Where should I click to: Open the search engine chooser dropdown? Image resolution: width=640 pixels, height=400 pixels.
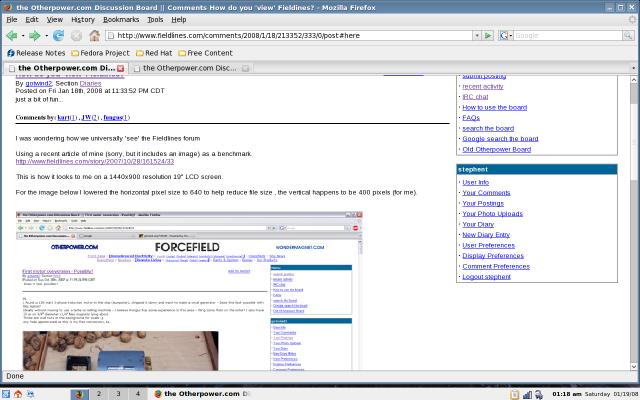[x=505, y=36]
